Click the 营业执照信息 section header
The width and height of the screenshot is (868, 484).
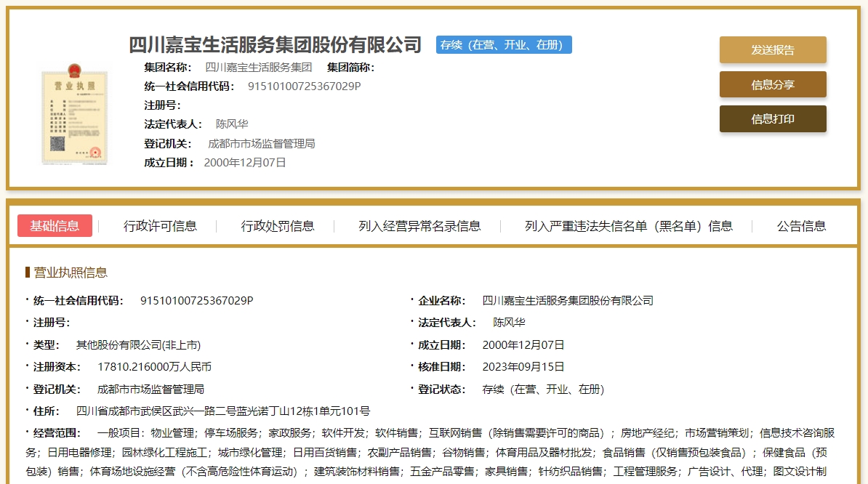[x=71, y=273]
